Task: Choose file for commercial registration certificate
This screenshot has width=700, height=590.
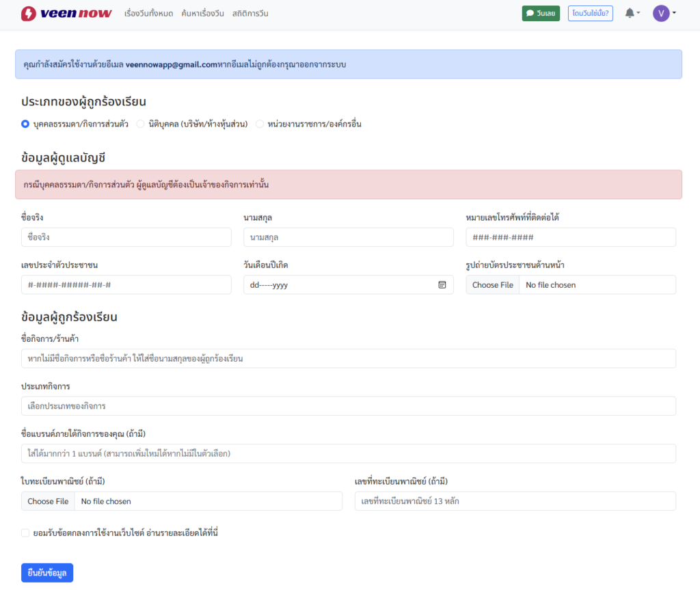Action: [x=48, y=501]
